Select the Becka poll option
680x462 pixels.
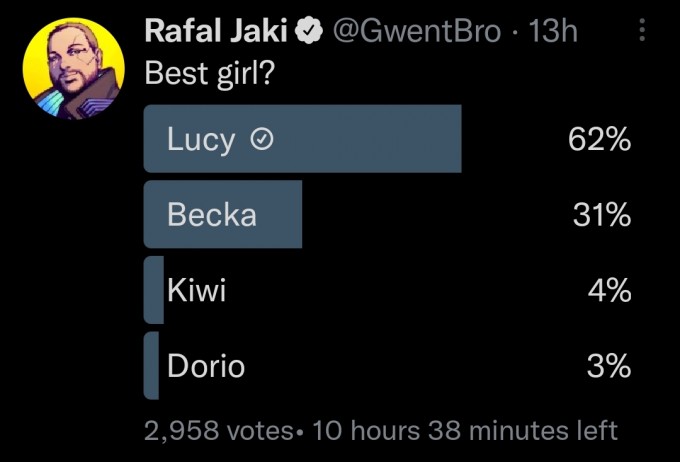(x=387, y=214)
